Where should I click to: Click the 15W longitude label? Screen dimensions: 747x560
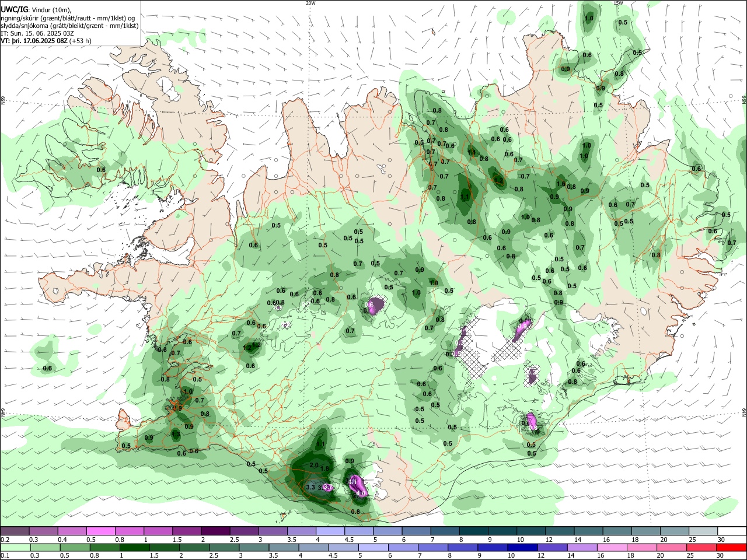(x=618, y=3)
